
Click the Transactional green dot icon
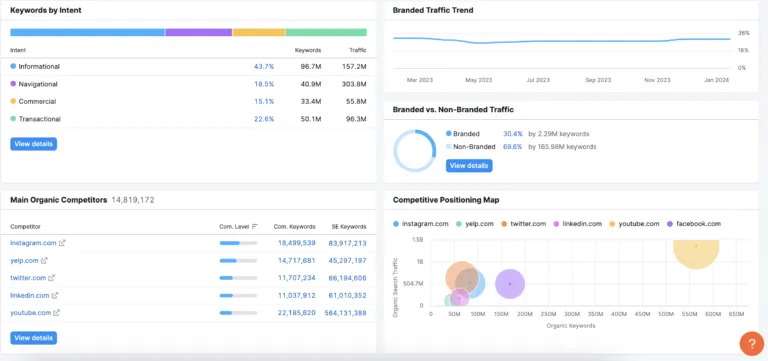point(13,119)
